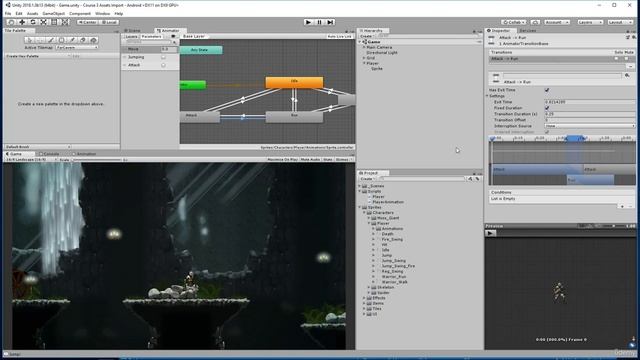
Task: Open the Create New Palette dropdown
Action: point(39,56)
